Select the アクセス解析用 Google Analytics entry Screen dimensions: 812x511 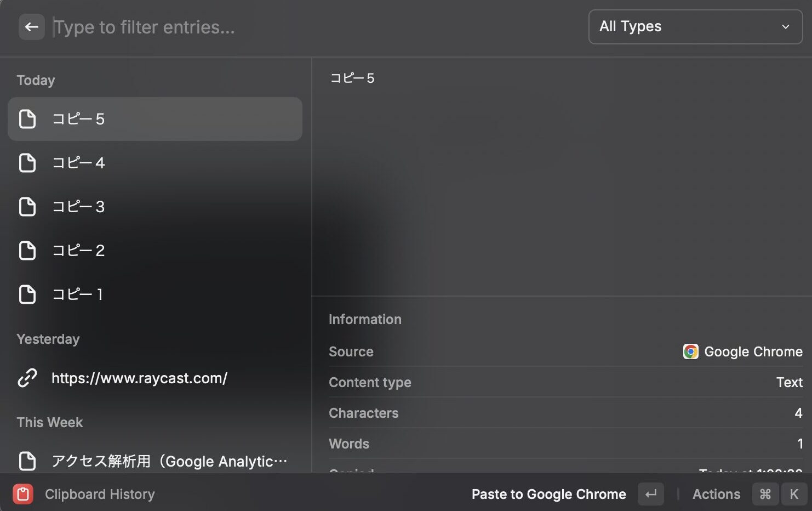pos(169,461)
